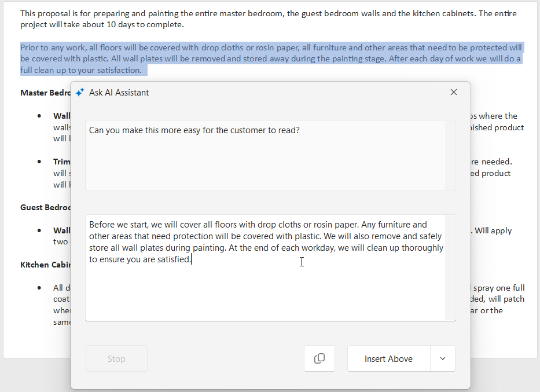Click the Guest Bedroom heading

click(44, 207)
